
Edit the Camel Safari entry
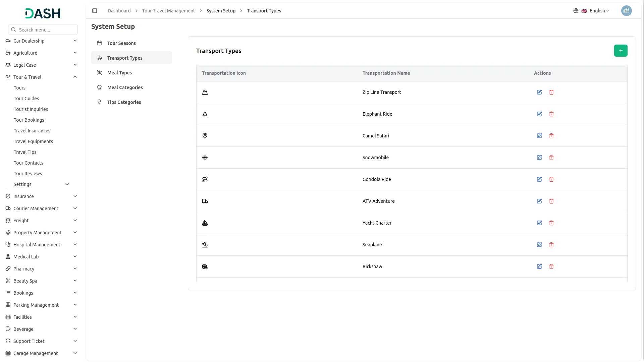tap(539, 136)
